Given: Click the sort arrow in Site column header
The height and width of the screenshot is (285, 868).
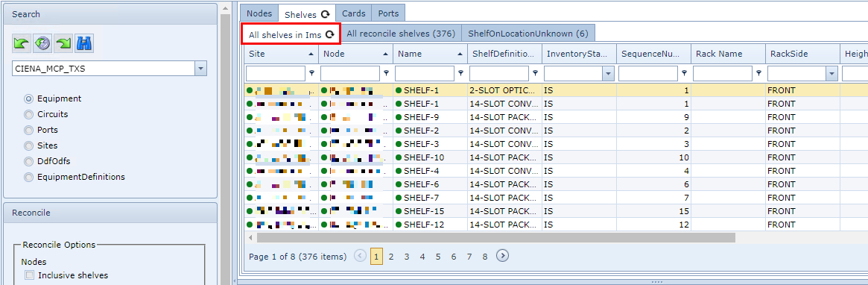Looking at the screenshot, I should 311,54.
